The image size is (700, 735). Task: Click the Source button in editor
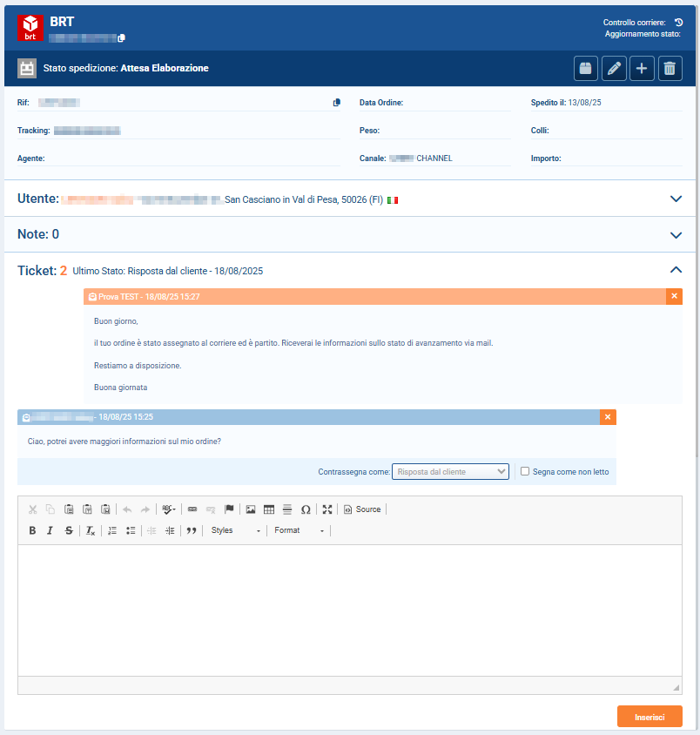pos(361,509)
